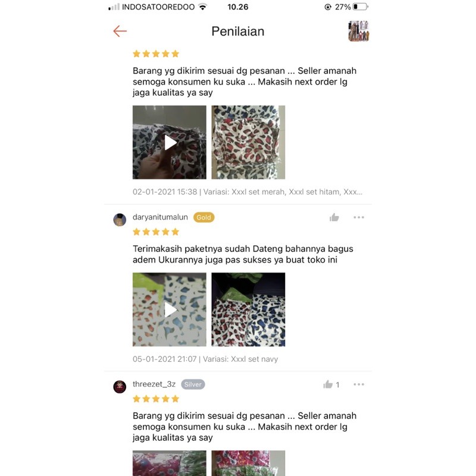Image resolution: width=476 pixels, height=476 pixels.
Task: Open threezet_3z's second floral photo
Action: coord(248,464)
